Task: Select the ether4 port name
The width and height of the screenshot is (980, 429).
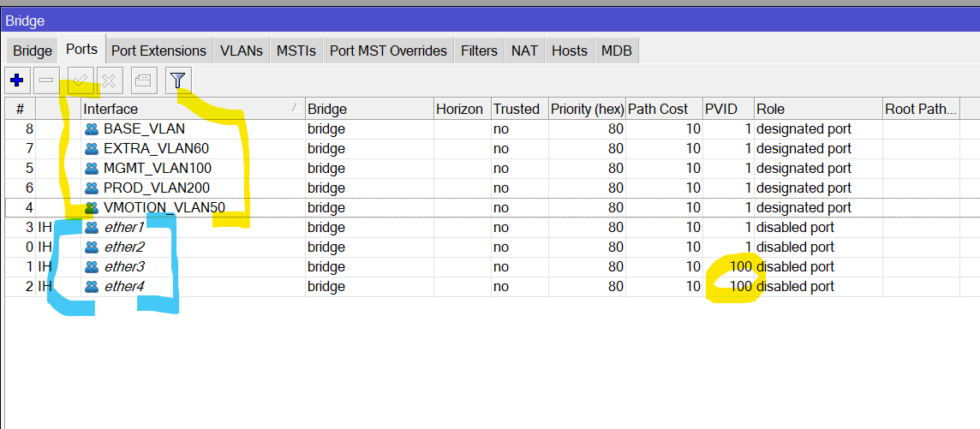Action: pos(123,286)
